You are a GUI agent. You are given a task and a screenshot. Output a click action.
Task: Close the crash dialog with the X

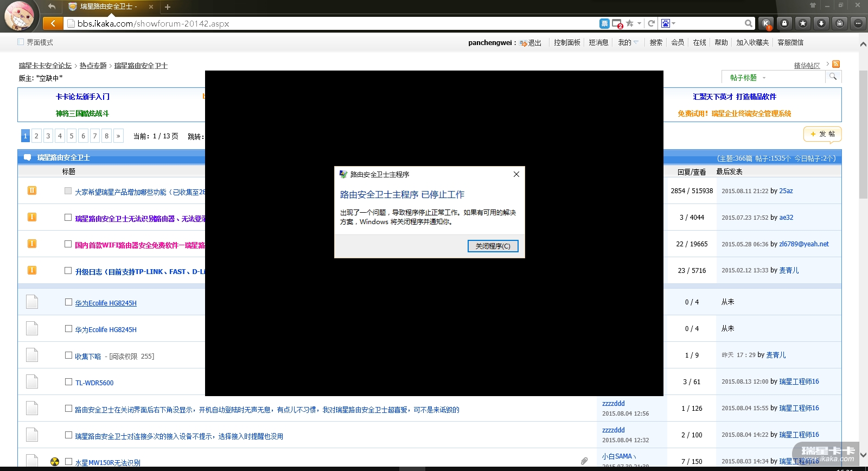(516, 174)
